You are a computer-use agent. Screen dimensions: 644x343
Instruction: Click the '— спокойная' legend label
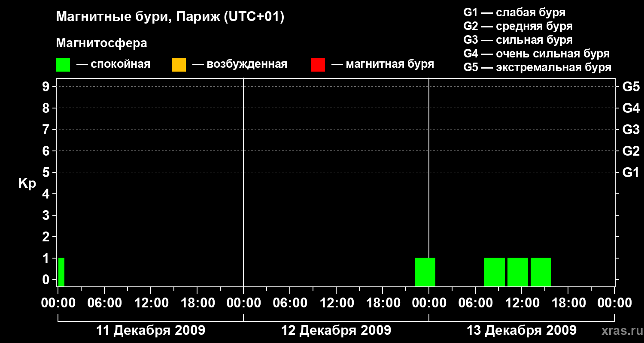click(x=113, y=65)
